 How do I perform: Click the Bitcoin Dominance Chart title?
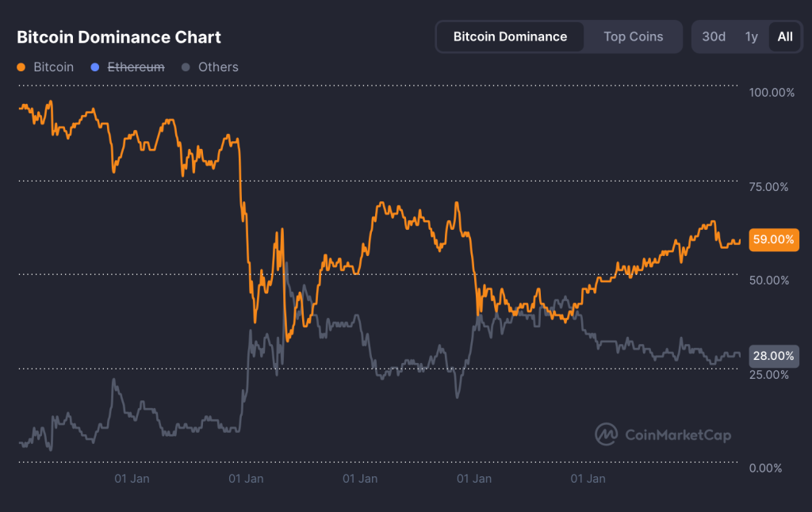point(117,37)
